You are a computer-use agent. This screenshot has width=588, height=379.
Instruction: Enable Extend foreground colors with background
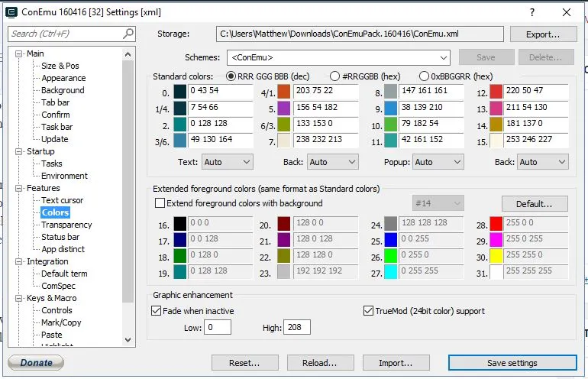click(160, 203)
